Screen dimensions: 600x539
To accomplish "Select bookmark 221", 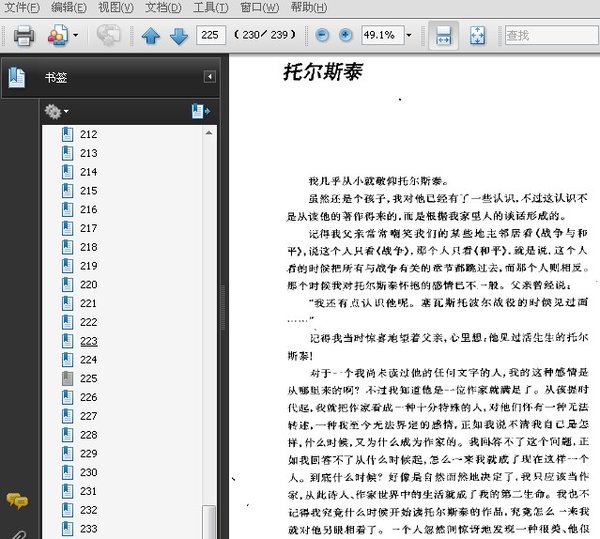I will click(x=89, y=303).
